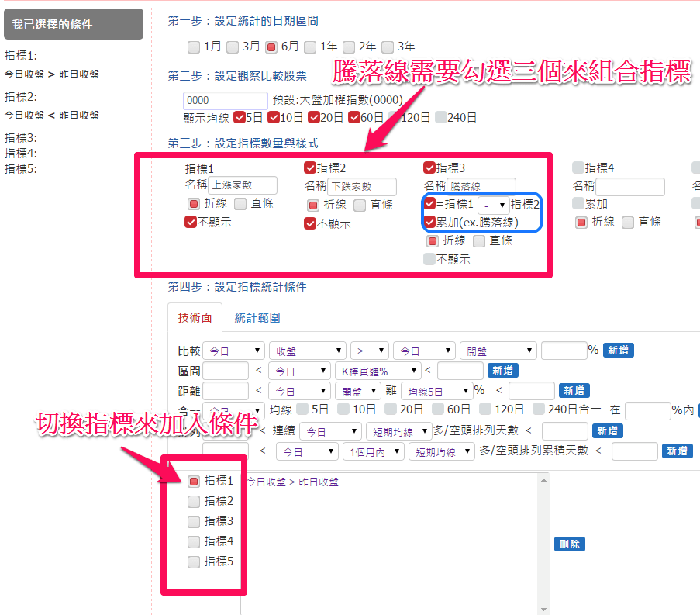Select 指標5 radio in condition list
The height and width of the screenshot is (615, 700).
pos(193,561)
